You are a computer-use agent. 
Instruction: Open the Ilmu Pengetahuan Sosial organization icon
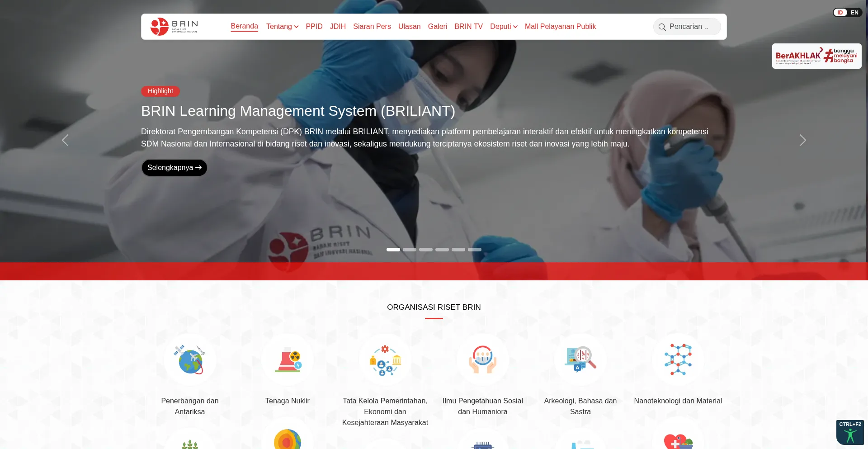click(x=483, y=360)
